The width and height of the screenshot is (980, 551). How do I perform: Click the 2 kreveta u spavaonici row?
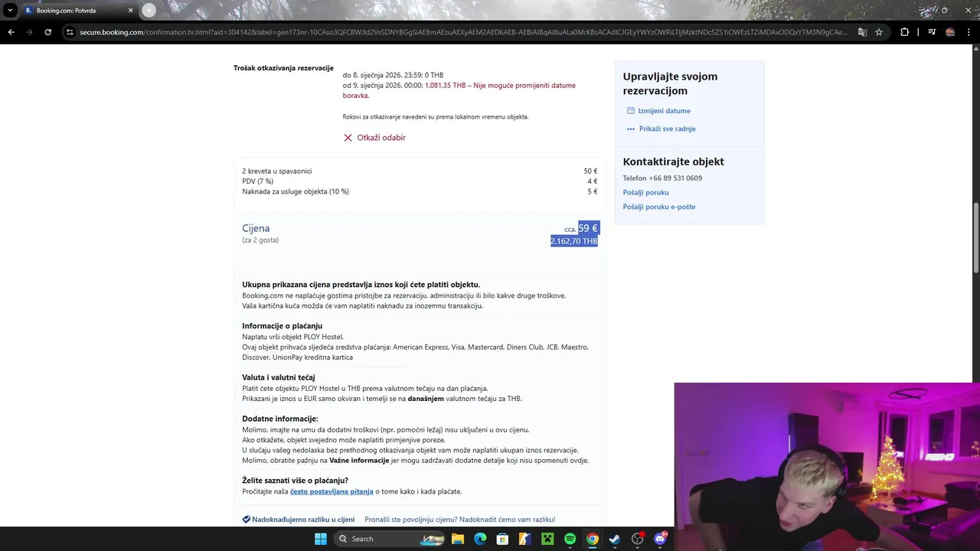pos(420,171)
